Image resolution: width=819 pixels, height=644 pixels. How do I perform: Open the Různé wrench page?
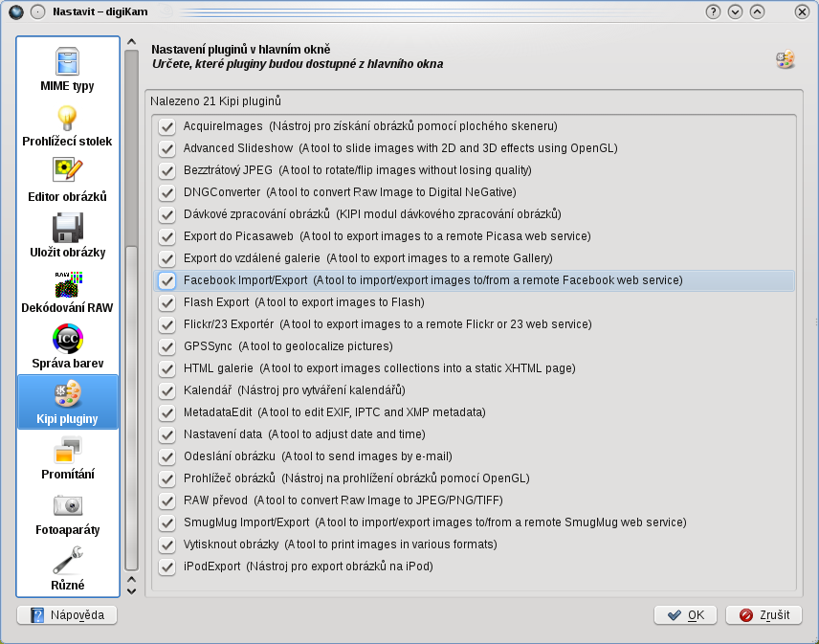point(67,568)
